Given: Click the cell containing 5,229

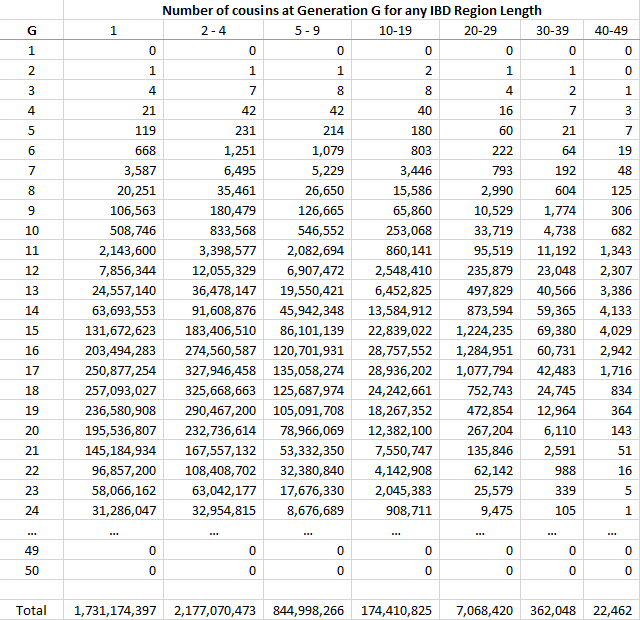Looking at the screenshot, I should coord(307,170).
